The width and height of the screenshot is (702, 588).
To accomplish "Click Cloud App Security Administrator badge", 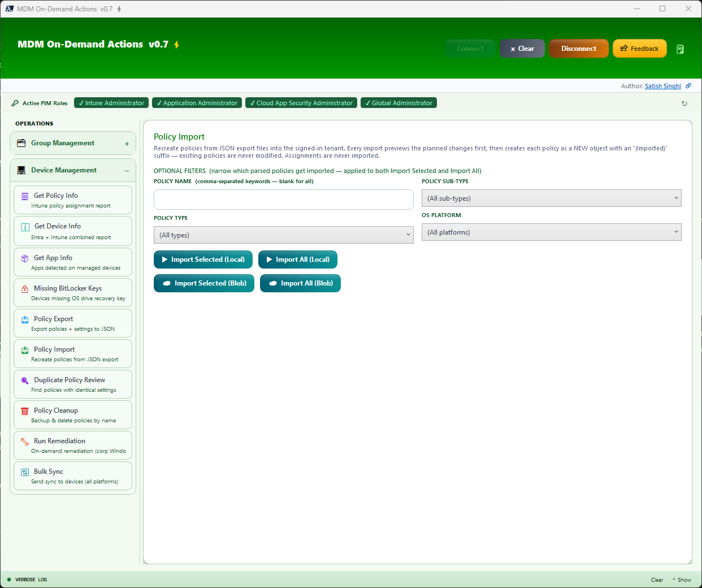I will (301, 103).
